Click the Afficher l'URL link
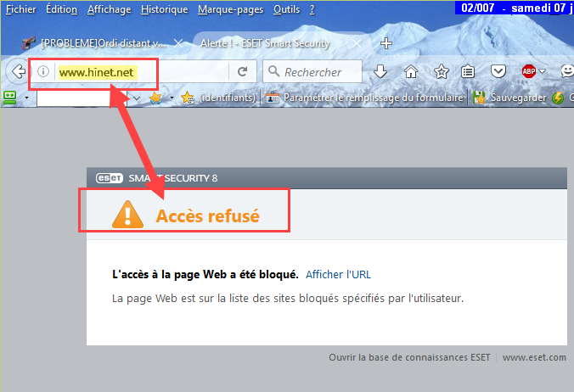This screenshot has height=392, width=574. coord(338,274)
